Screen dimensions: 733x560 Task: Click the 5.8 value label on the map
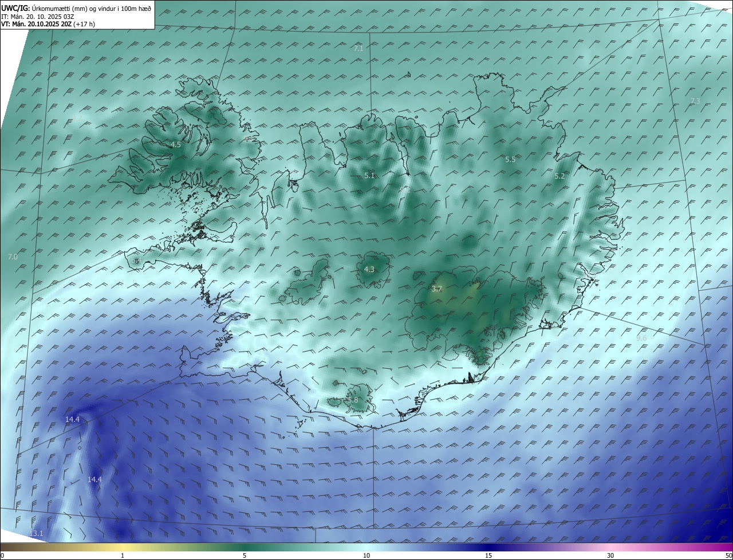pyautogui.click(x=353, y=400)
